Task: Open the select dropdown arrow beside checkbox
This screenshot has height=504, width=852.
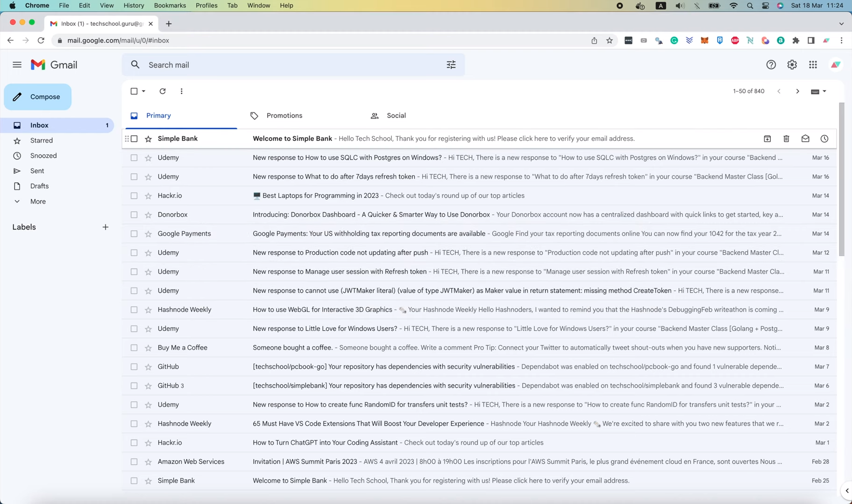Action: 143,91
